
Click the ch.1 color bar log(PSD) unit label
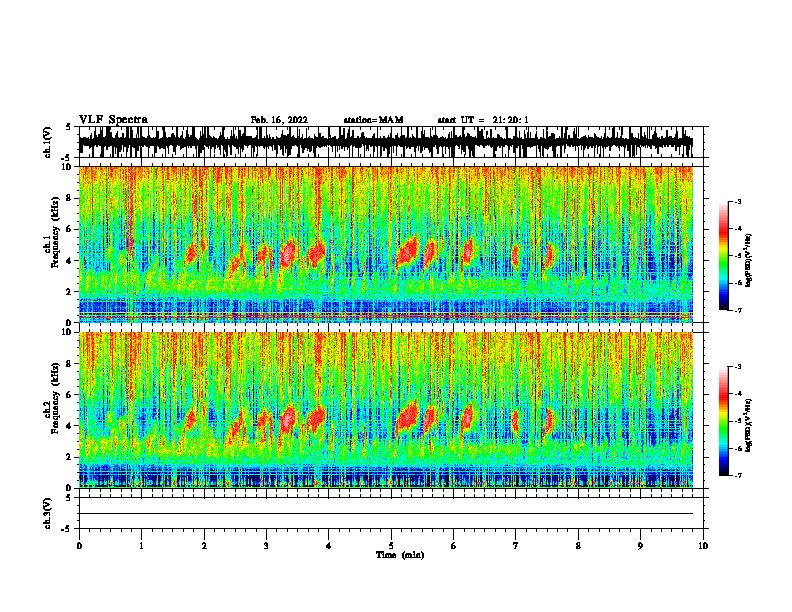(749, 260)
